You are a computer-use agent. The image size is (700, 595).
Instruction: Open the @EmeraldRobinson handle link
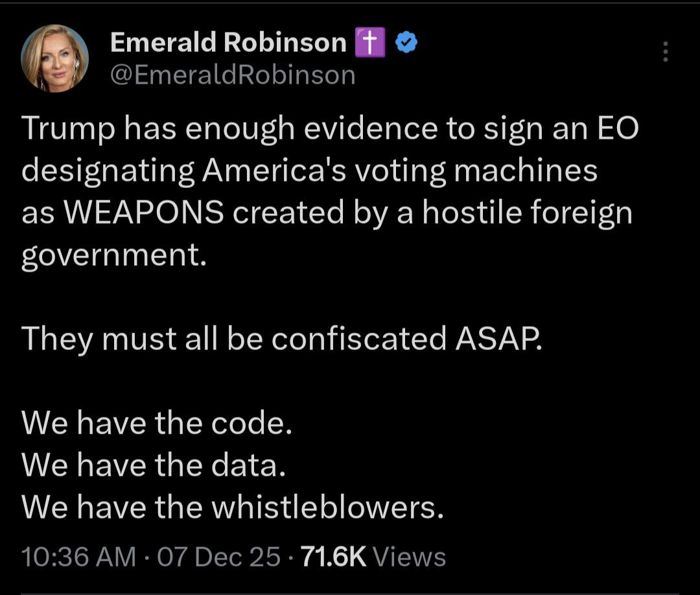pyautogui.click(x=233, y=75)
